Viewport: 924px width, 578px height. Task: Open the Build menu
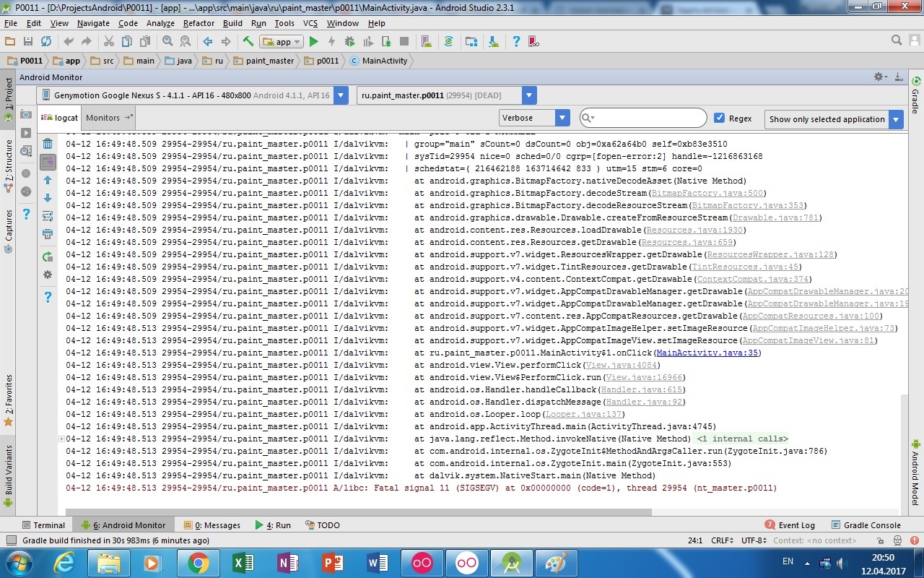(232, 23)
